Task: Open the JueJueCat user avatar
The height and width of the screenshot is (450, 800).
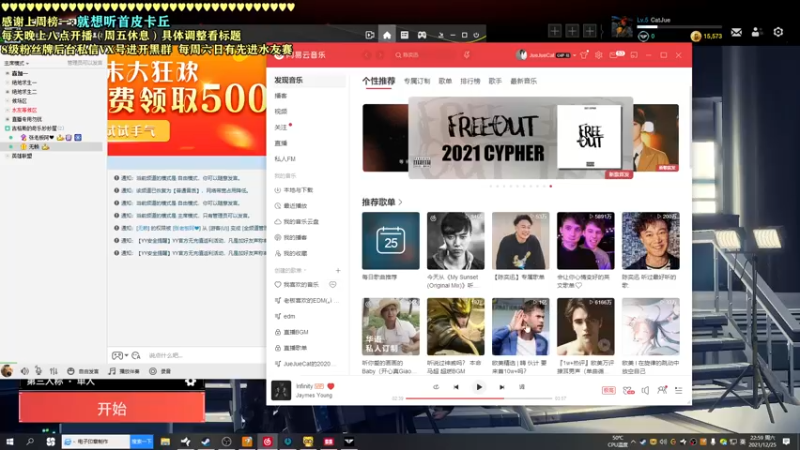Action: point(521,55)
